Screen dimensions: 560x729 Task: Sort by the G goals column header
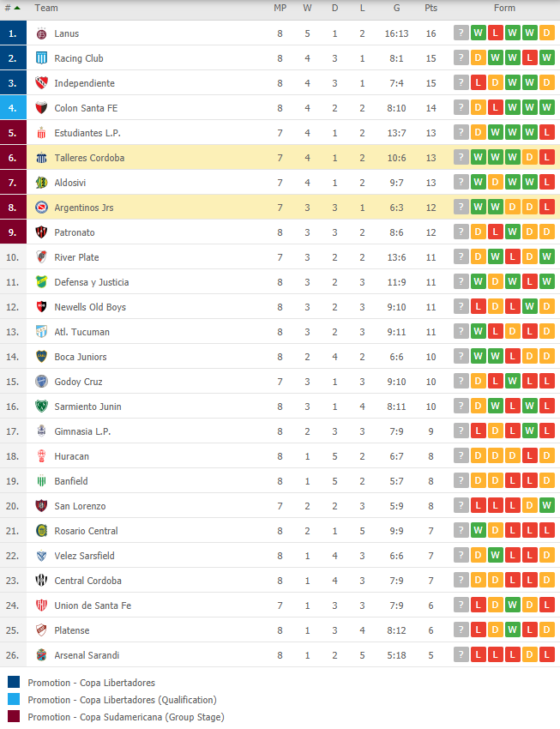coord(396,8)
